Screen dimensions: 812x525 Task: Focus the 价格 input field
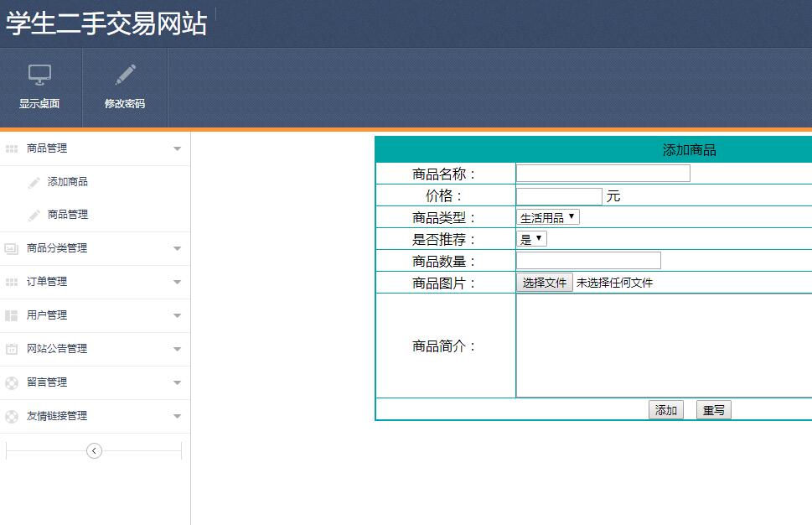tap(559, 196)
